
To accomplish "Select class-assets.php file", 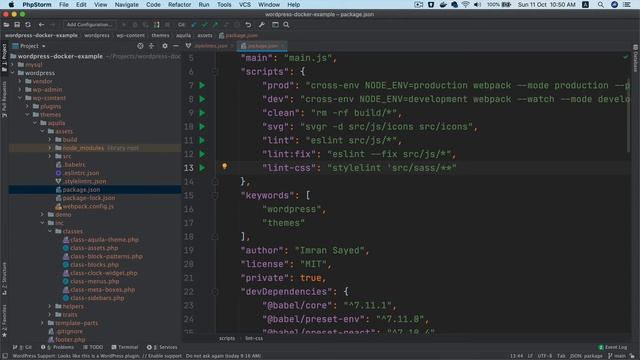I will click(93, 248).
